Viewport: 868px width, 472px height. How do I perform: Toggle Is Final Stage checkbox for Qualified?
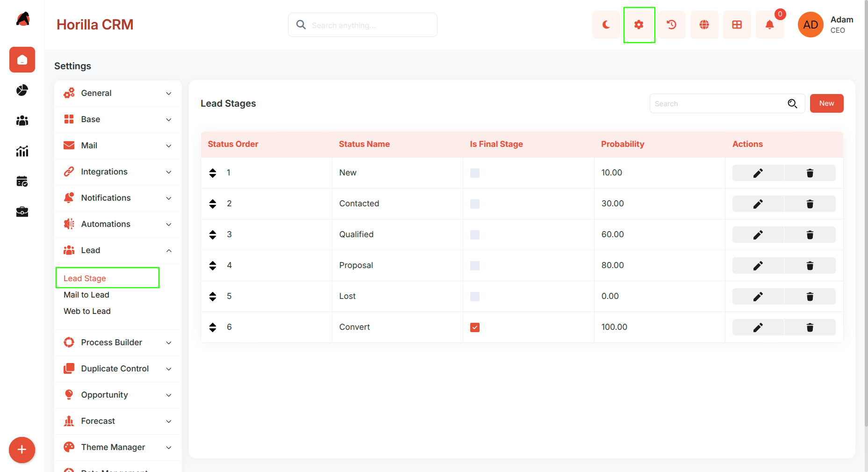475,235
